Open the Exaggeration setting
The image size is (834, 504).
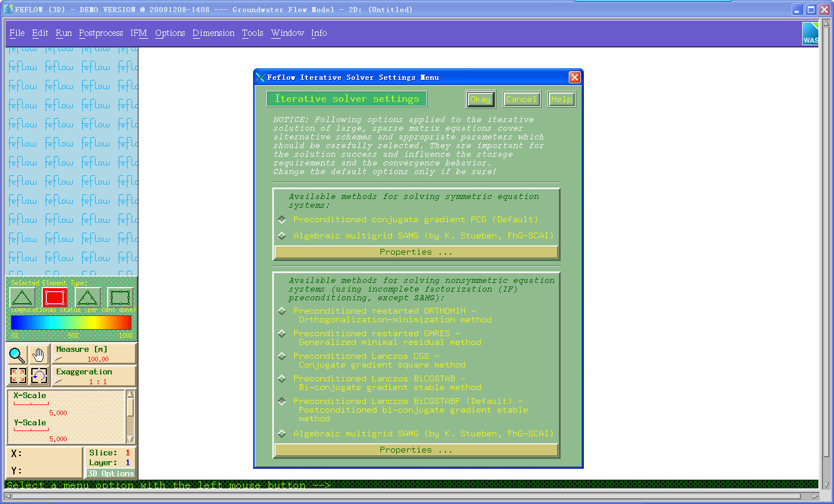[95, 376]
